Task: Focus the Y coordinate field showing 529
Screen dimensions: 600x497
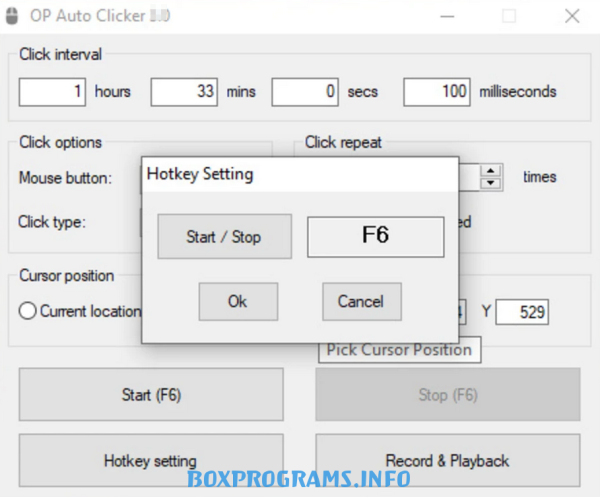Action: coord(522,312)
